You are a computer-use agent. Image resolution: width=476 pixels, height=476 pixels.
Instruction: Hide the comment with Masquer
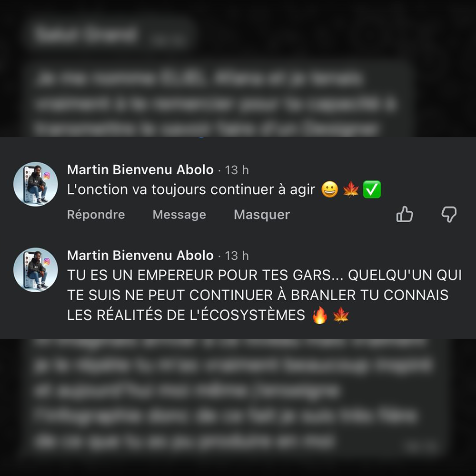coord(262,215)
